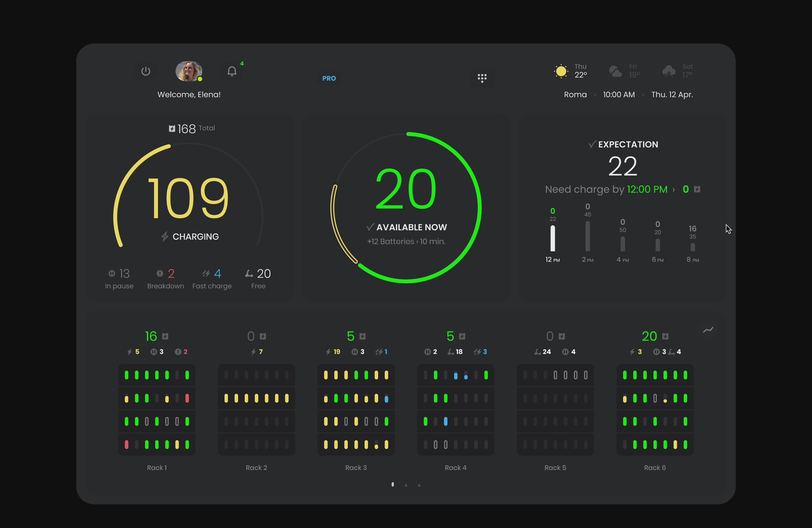Viewport: 812px width, 528px height.
Task: Select Saturday rainy weather forecast
Action: click(x=677, y=71)
